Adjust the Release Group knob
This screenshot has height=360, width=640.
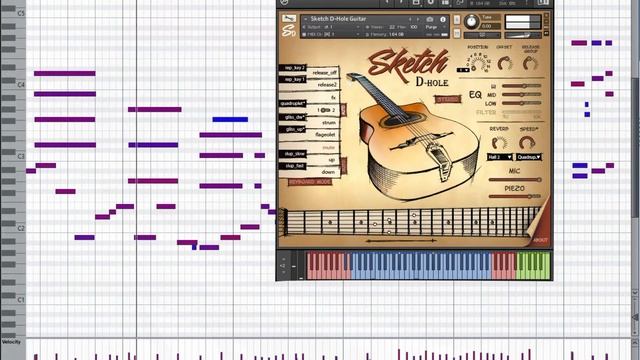tap(530, 63)
